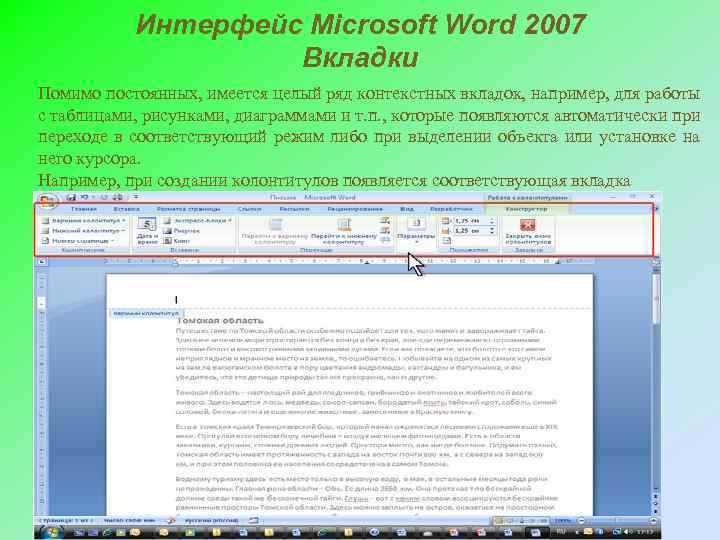Click Закрыть окно колонтитулов button
The height and width of the screenshot is (540, 720).
(x=528, y=231)
